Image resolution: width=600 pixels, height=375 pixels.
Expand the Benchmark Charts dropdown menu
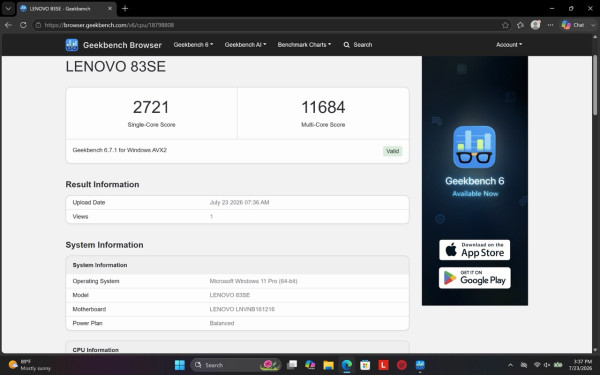coord(304,45)
